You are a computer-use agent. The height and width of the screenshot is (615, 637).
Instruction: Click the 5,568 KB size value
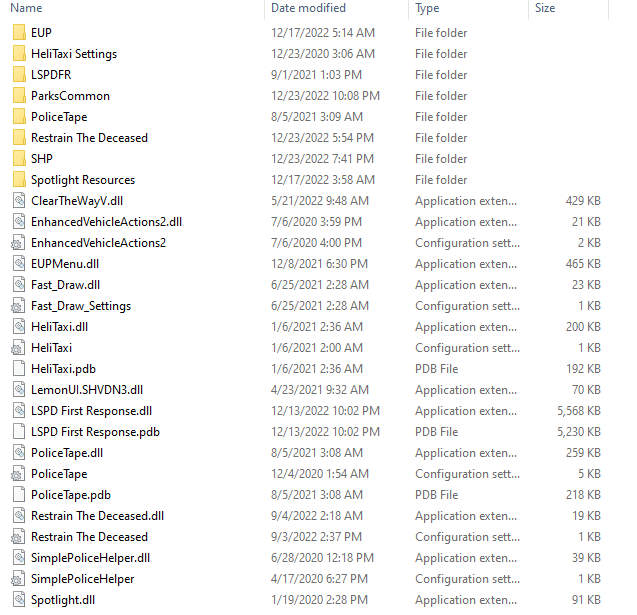click(x=578, y=411)
